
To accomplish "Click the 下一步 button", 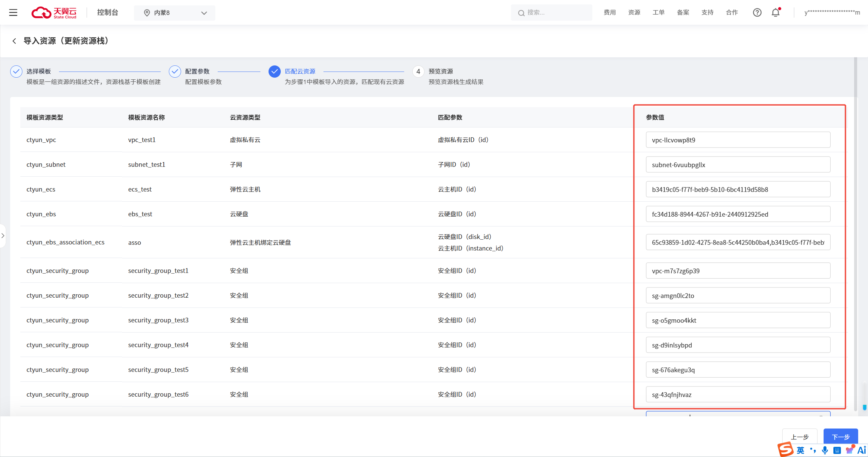I will pyautogui.click(x=841, y=436).
